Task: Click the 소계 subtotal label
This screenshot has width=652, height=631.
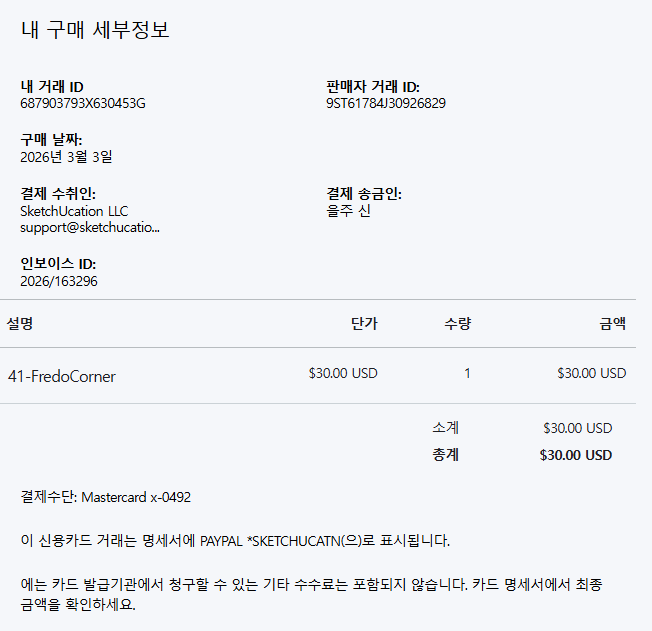Action: click(445, 428)
